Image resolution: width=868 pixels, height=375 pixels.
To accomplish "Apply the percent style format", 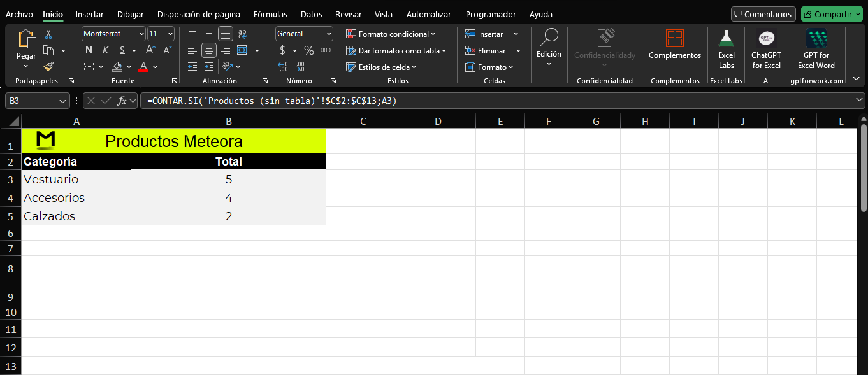I will [x=309, y=50].
